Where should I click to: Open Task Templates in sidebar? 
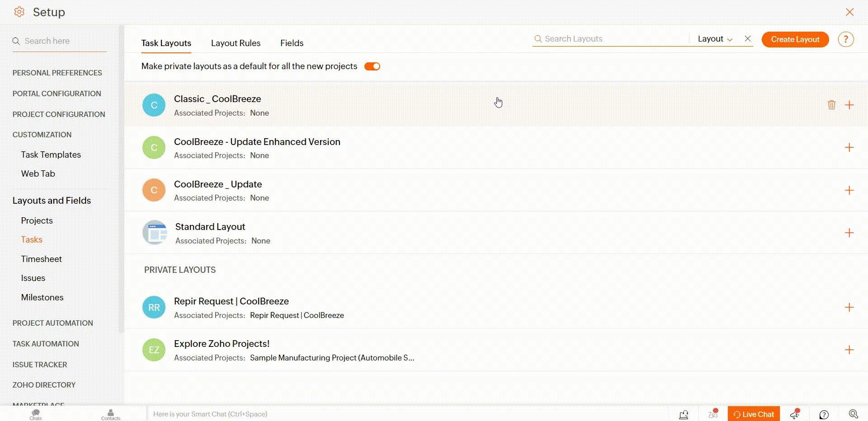point(51,154)
